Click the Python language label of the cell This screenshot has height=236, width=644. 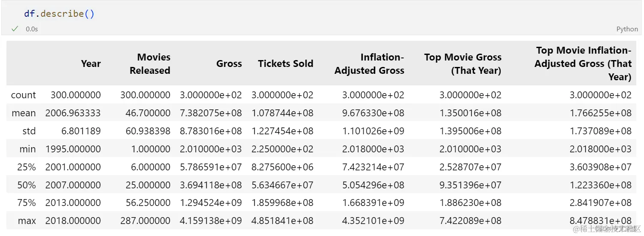[x=627, y=29]
